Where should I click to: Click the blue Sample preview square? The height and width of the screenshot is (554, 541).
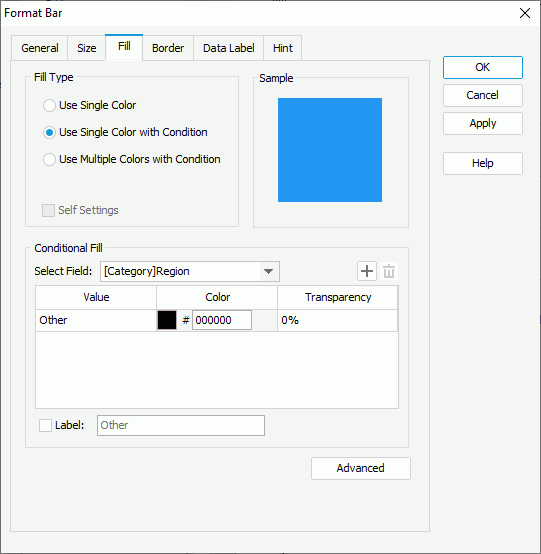point(330,150)
